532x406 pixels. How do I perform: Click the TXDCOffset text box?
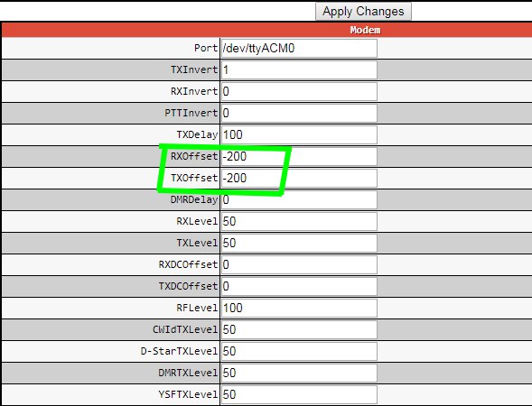pos(299,286)
